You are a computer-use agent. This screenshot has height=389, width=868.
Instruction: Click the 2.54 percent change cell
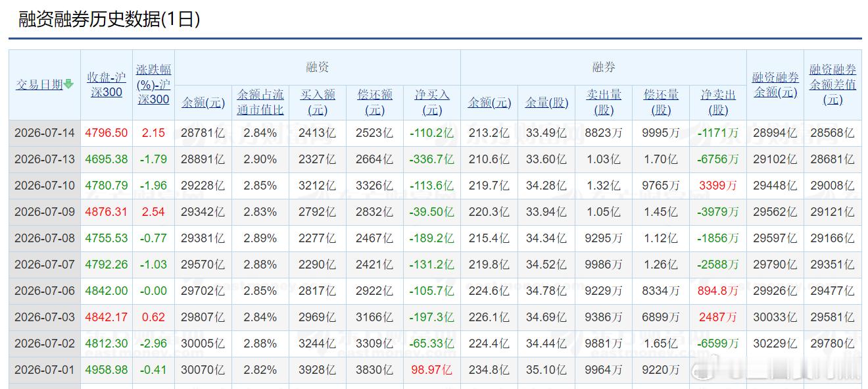click(153, 212)
